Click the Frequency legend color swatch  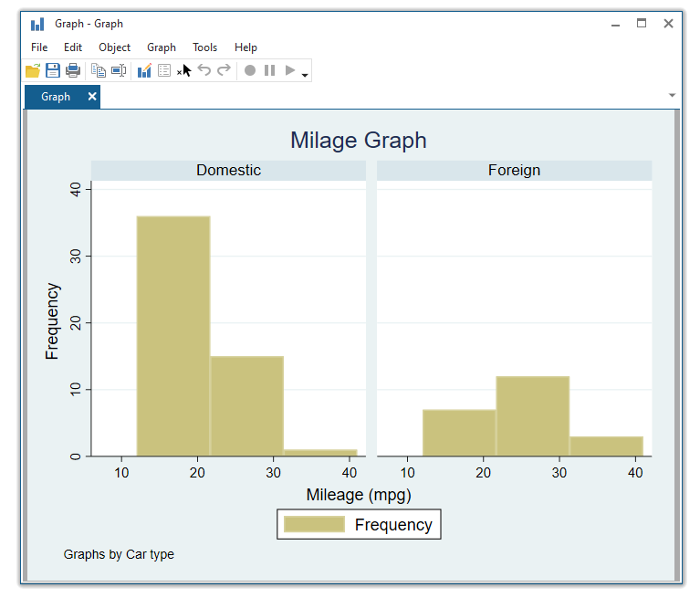[x=314, y=524]
